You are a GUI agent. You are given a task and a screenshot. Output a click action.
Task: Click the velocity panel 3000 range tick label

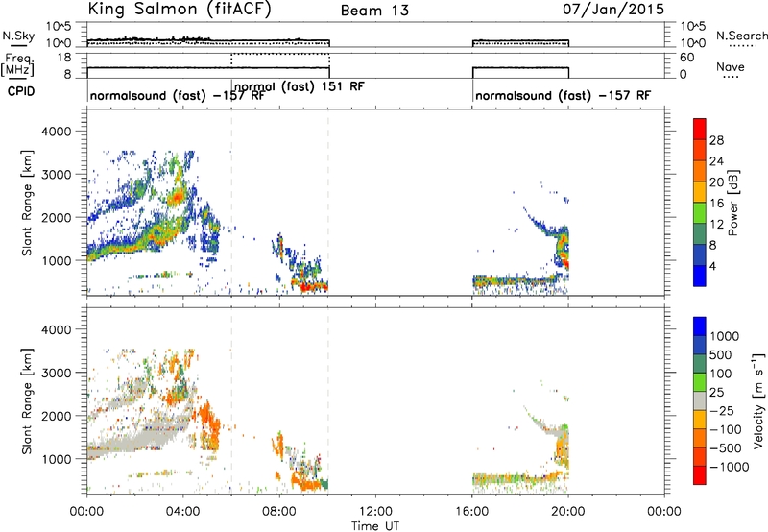tap(56, 374)
